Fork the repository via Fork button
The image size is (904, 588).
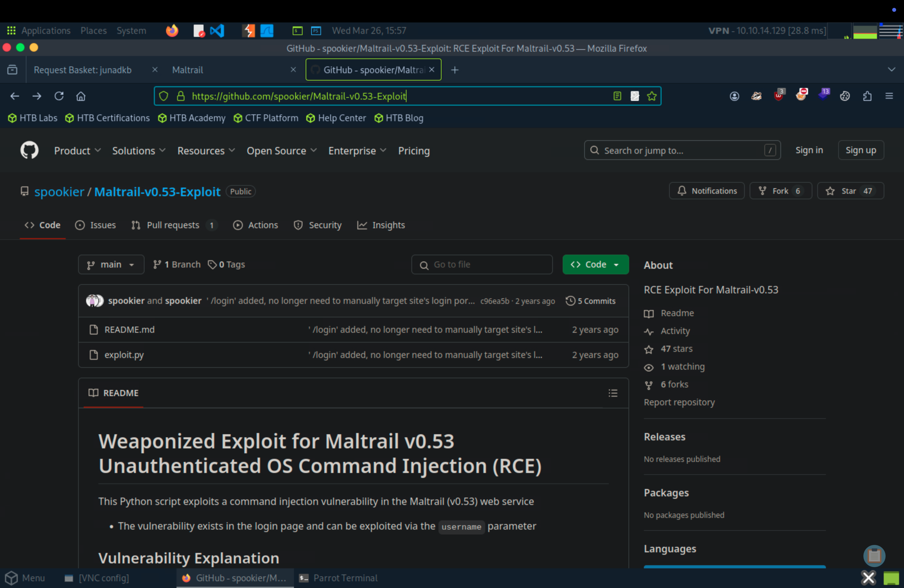click(x=781, y=191)
